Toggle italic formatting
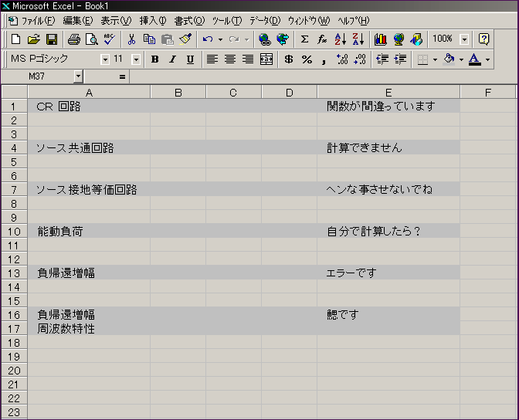The height and width of the screenshot is (420, 519). (x=171, y=59)
